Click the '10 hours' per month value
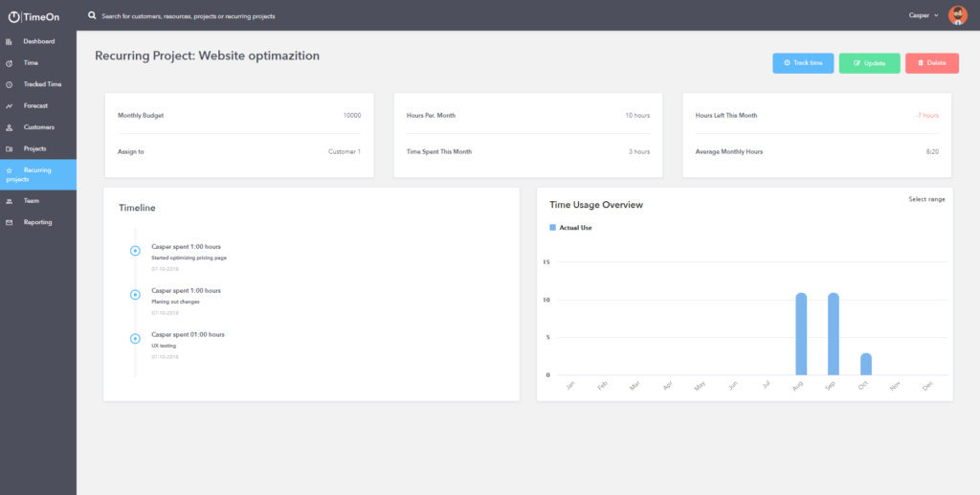The height and width of the screenshot is (495, 980). coord(637,116)
